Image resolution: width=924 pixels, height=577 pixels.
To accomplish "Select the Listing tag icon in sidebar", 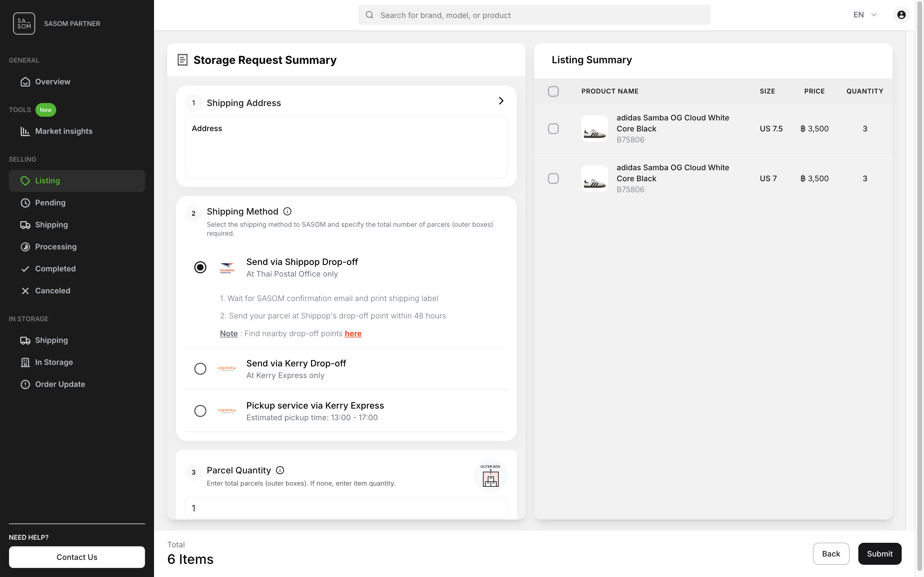I will point(25,181).
